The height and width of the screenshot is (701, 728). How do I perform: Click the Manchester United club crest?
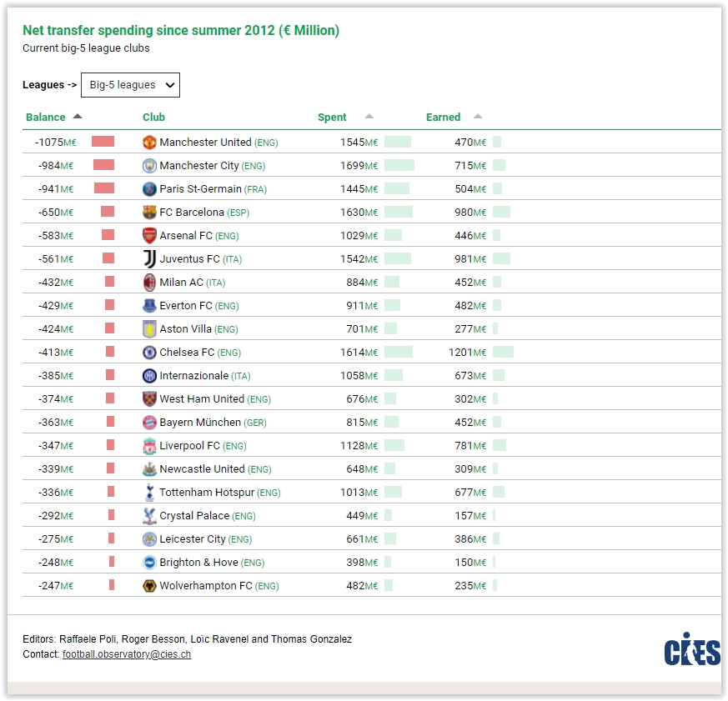pos(149,142)
